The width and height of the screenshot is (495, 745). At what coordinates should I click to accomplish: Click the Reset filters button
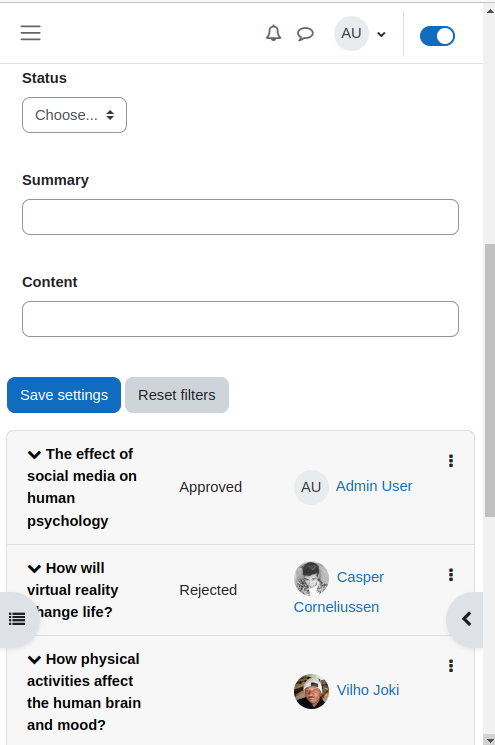(177, 395)
